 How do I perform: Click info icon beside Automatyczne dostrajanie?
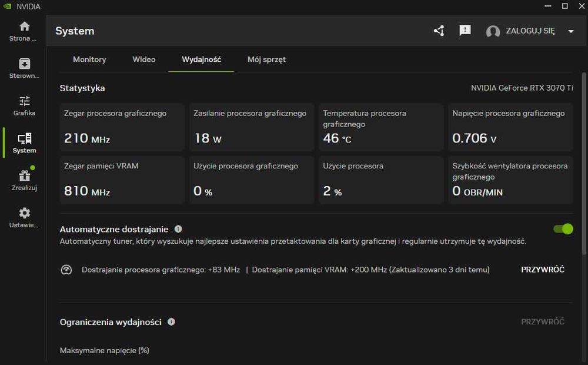pos(178,229)
